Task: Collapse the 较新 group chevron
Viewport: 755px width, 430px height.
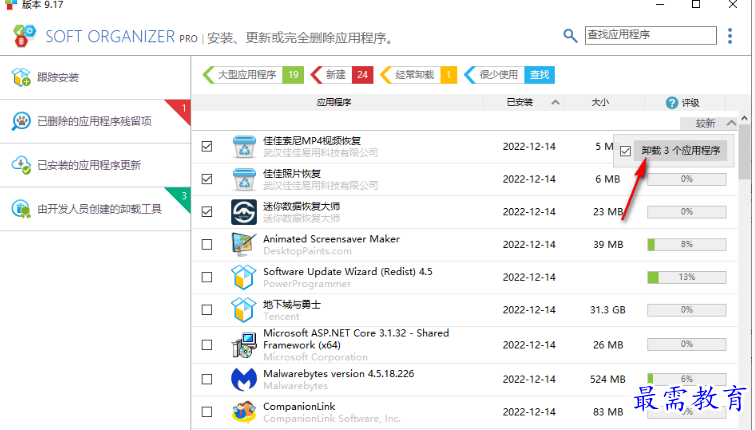Action: pos(731,123)
